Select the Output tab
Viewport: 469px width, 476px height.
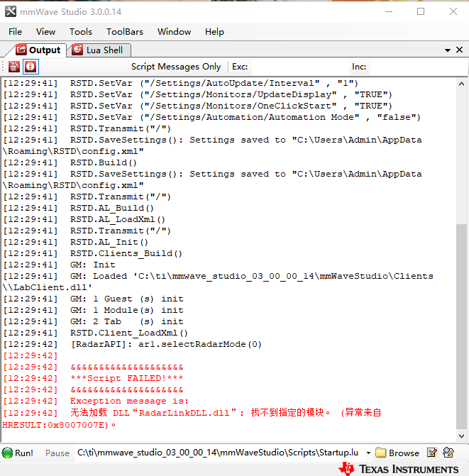[38, 50]
